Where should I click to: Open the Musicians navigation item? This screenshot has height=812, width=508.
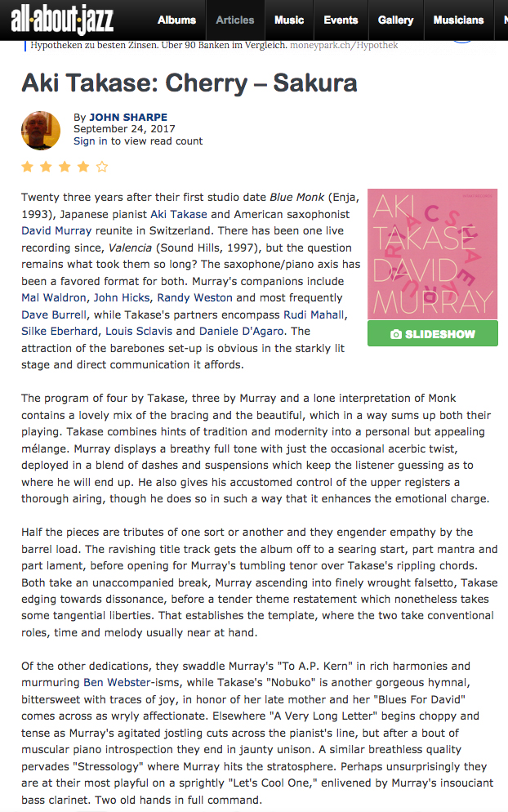458,20
